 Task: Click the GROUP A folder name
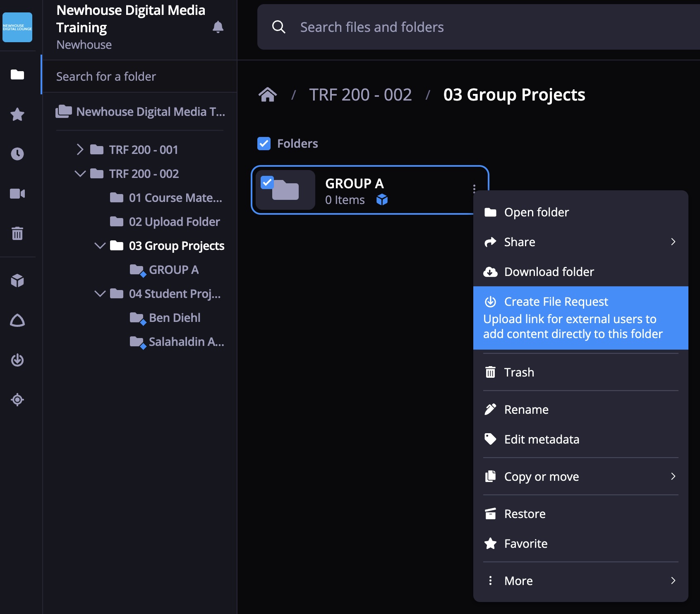[x=355, y=183]
